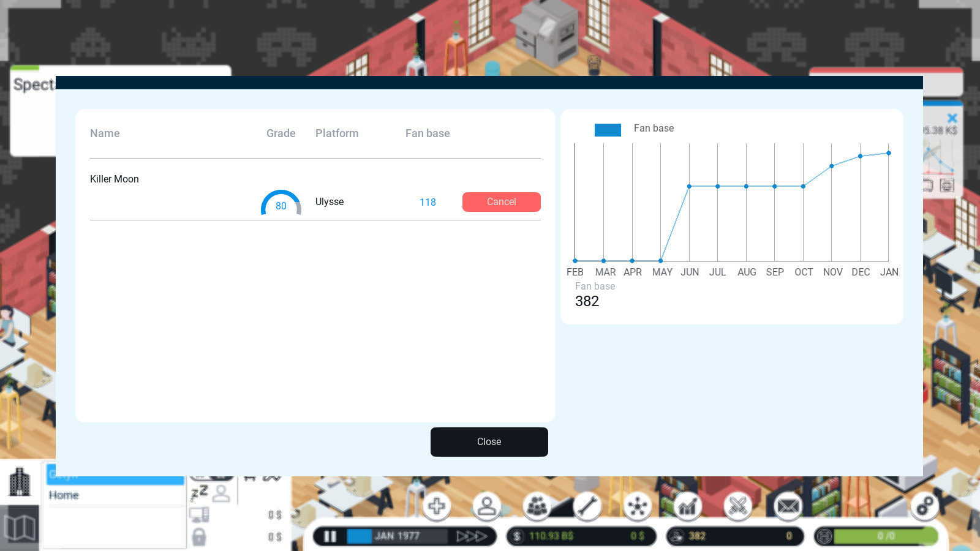Open the single person profile icon
Screen dimensions: 980x551
pyautogui.click(x=487, y=506)
